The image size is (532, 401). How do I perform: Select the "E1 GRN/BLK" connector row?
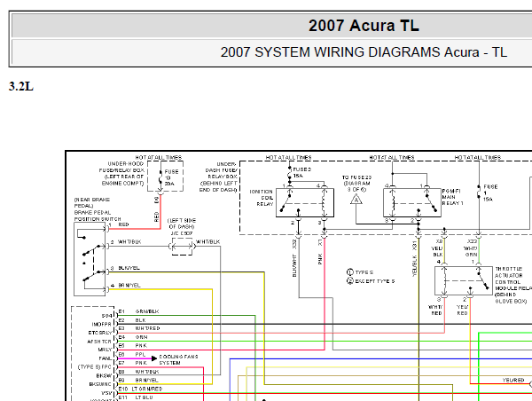138,311
